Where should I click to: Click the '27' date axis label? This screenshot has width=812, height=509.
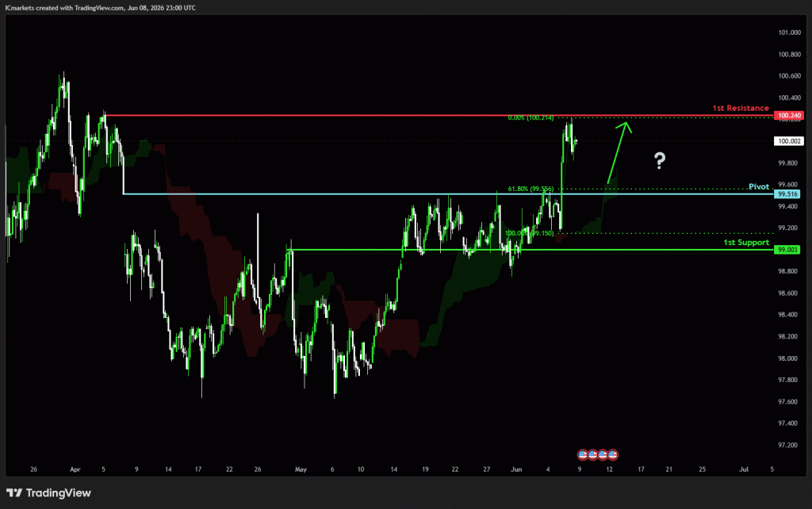coord(487,469)
